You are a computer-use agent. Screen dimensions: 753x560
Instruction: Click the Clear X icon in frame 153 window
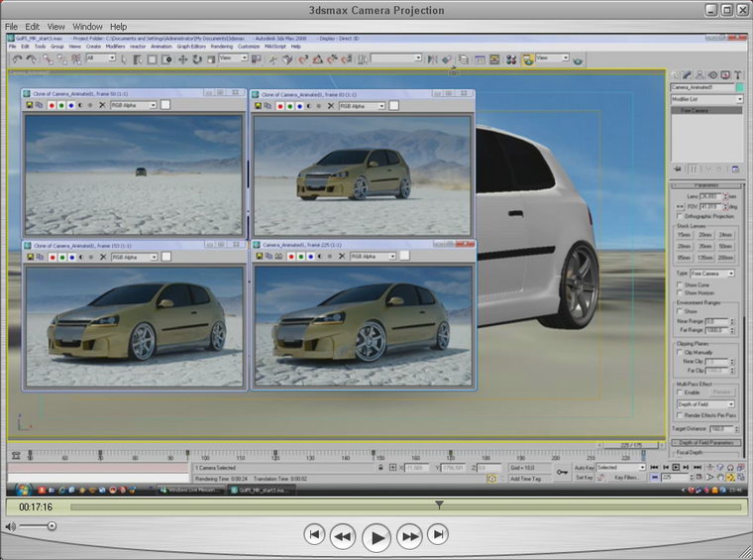pos(102,257)
